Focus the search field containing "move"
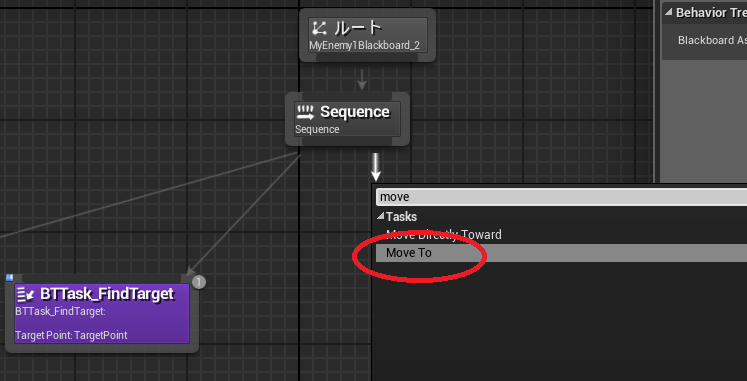This screenshot has height=381, width=747. 561,197
